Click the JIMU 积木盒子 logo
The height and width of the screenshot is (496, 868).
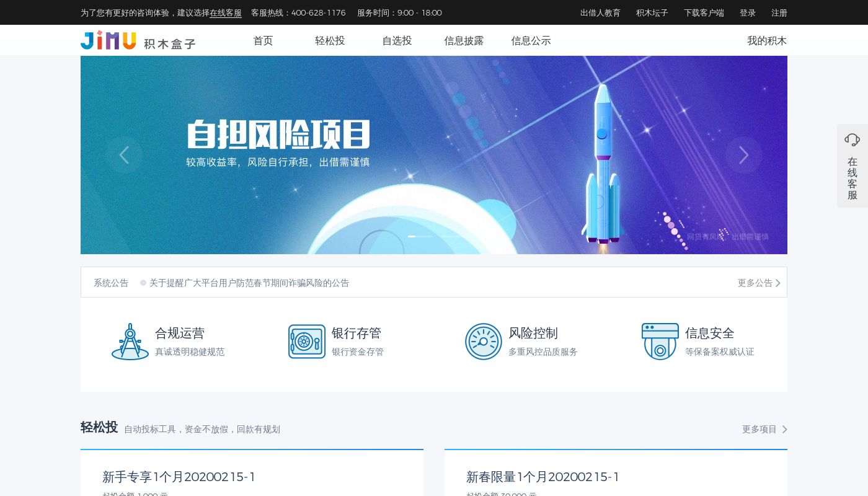(x=138, y=40)
